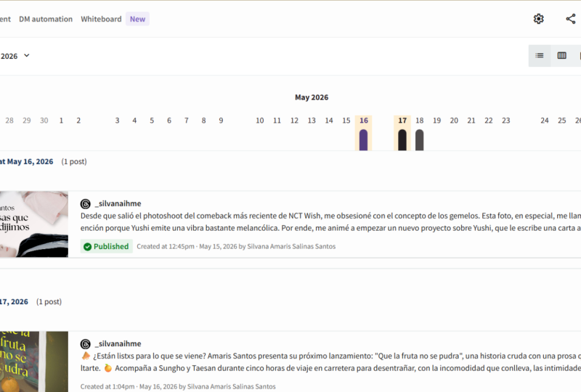Click the May 2026 month heading
This screenshot has height=392, width=581.
point(312,97)
